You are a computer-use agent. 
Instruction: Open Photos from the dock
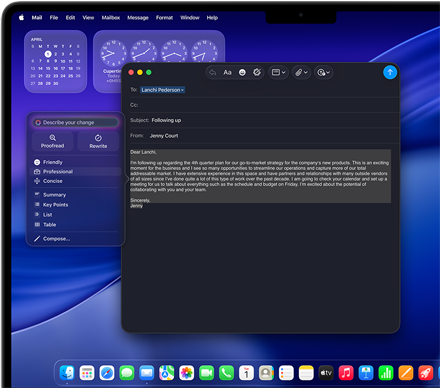(x=187, y=373)
